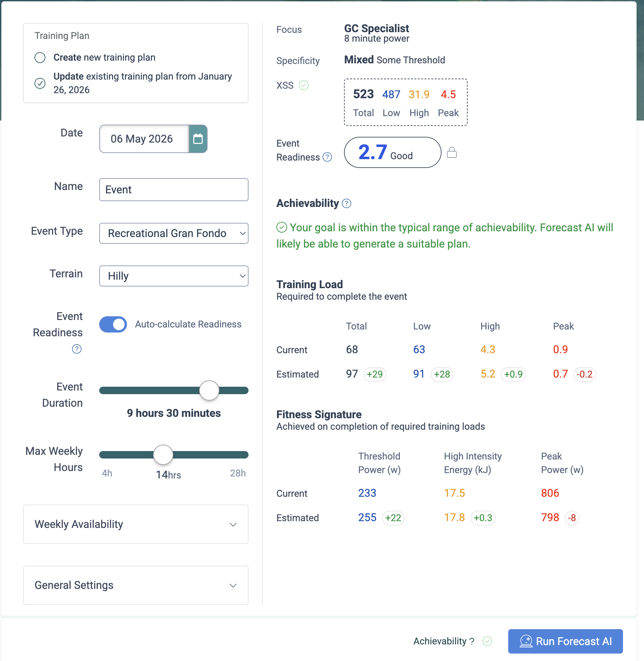Click the green checkmark next to XSS
Image resolution: width=644 pixels, height=661 pixels.
pyautogui.click(x=304, y=85)
